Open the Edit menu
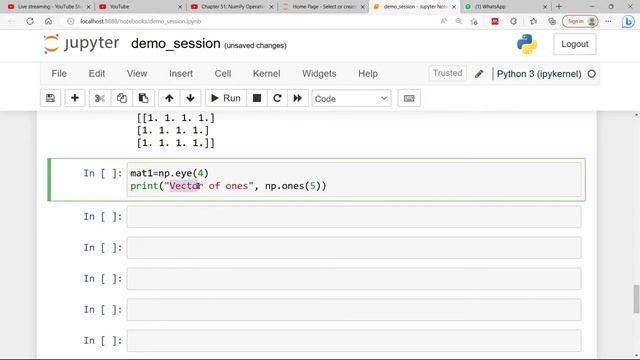Viewport: 640px width, 360px height. pyautogui.click(x=97, y=73)
